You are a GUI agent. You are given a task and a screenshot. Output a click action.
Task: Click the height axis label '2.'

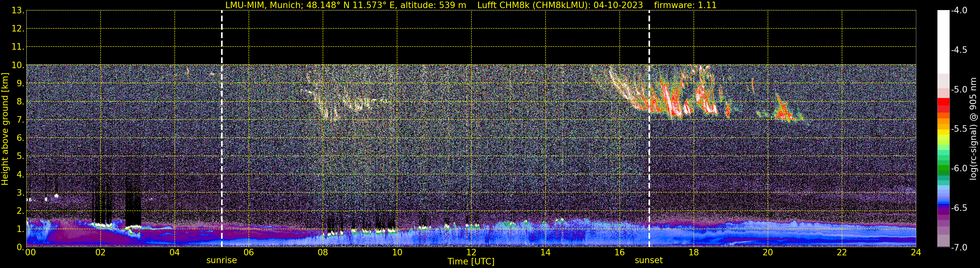click(x=20, y=211)
